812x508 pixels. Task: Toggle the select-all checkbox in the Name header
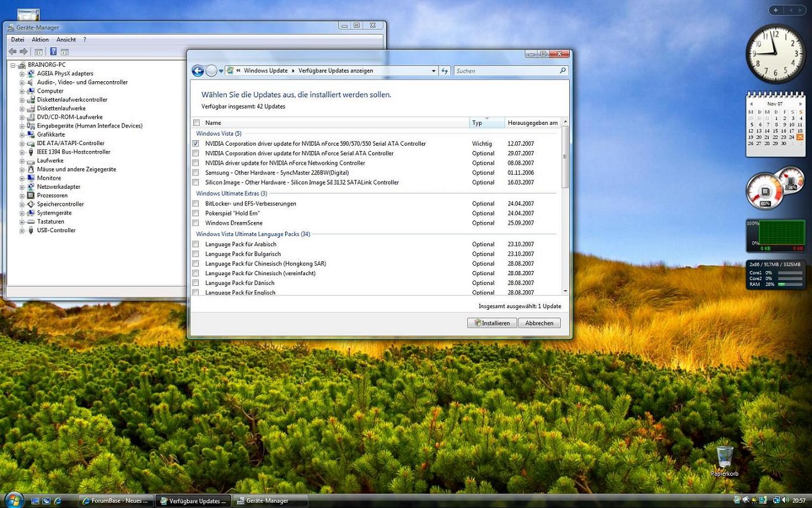pos(196,123)
